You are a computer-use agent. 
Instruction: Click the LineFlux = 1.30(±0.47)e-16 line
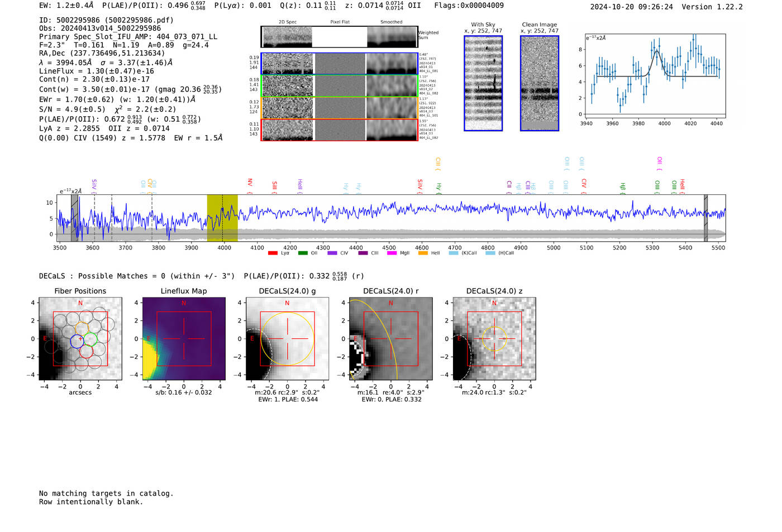[97, 71]
